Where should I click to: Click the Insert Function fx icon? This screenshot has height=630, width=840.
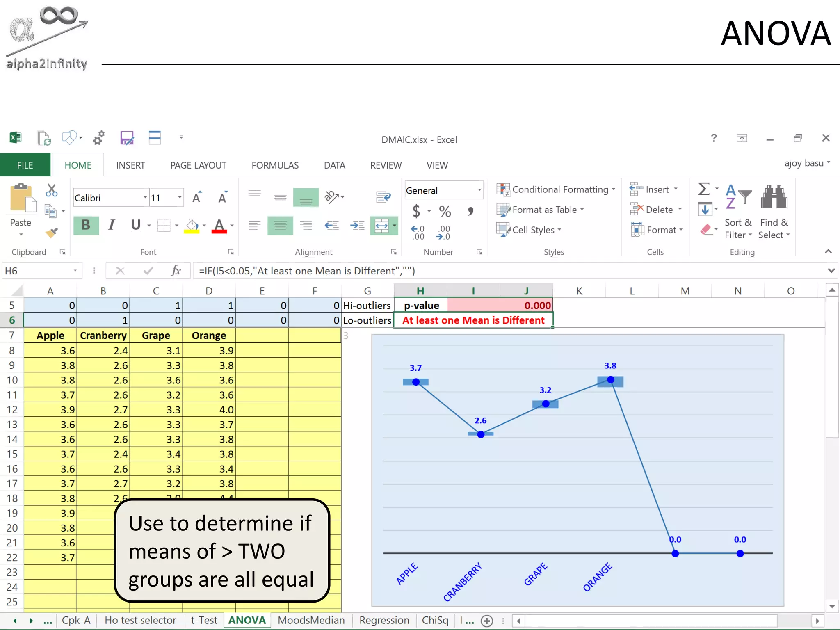176,271
